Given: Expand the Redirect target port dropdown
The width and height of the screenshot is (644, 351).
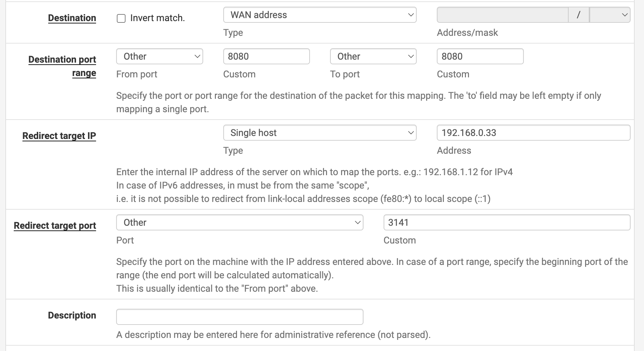Looking at the screenshot, I should point(239,222).
